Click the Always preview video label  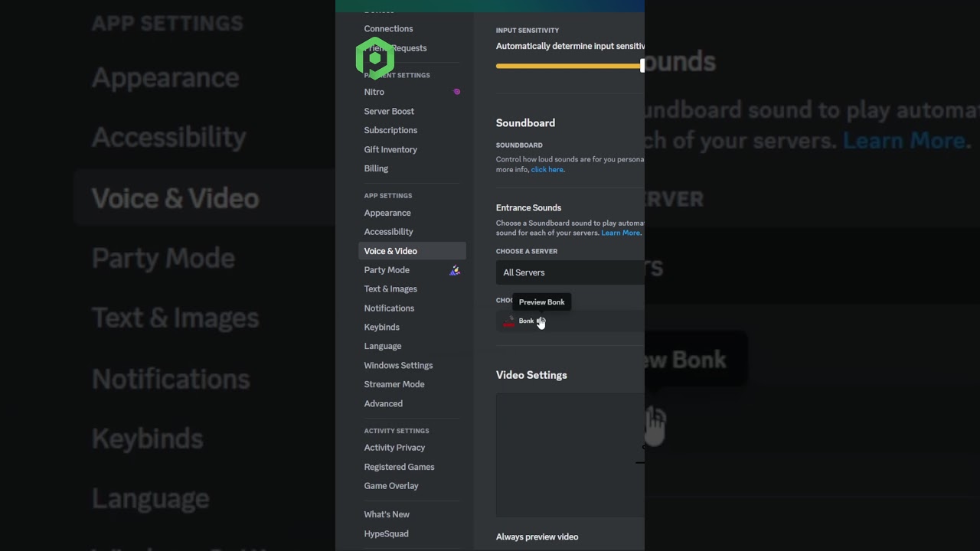click(x=537, y=537)
